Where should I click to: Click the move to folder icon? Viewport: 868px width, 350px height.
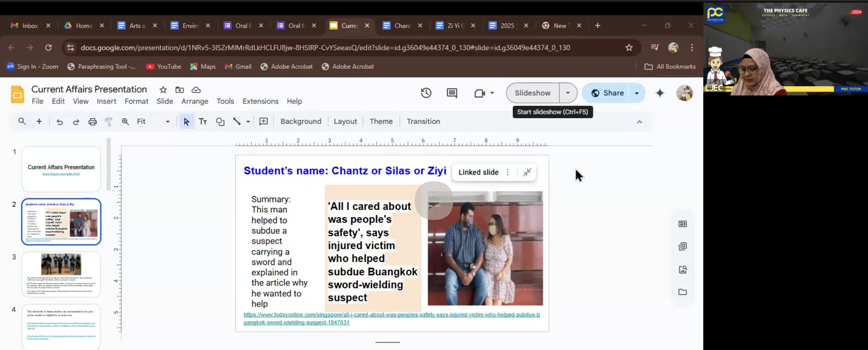pyautogui.click(x=180, y=90)
